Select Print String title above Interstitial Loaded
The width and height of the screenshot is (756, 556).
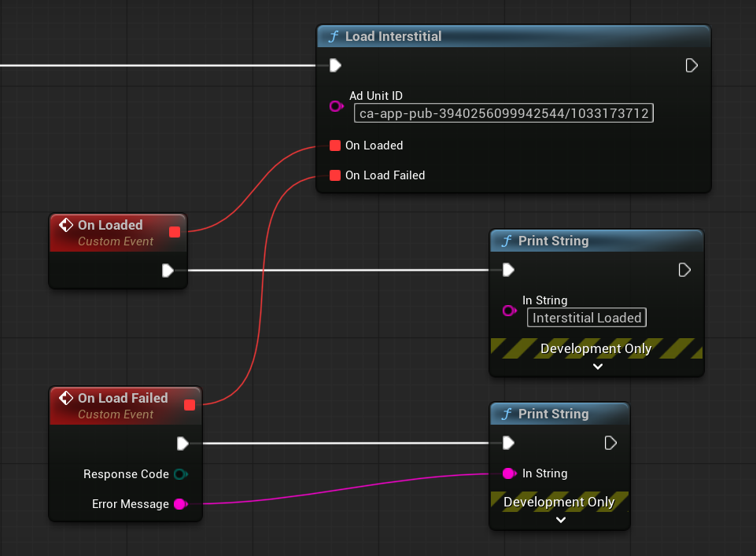pyautogui.click(x=554, y=241)
